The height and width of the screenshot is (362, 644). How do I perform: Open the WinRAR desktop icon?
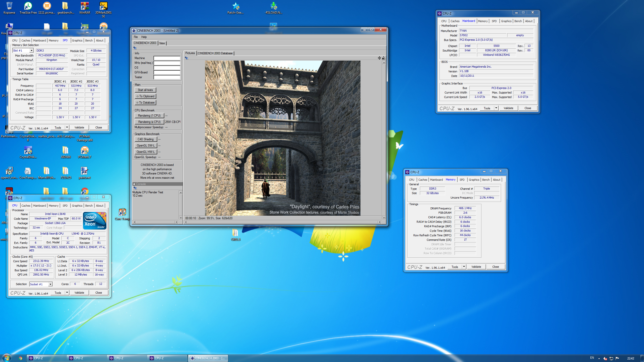tap(85, 8)
